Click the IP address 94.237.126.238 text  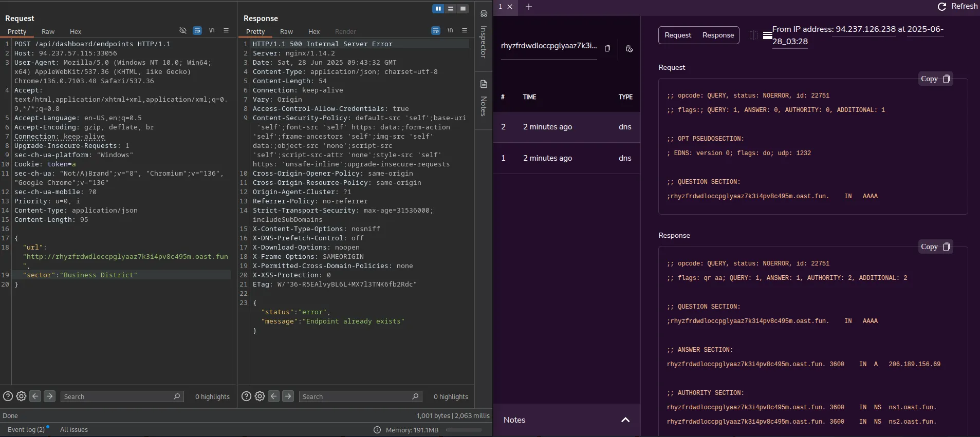pos(865,29)
